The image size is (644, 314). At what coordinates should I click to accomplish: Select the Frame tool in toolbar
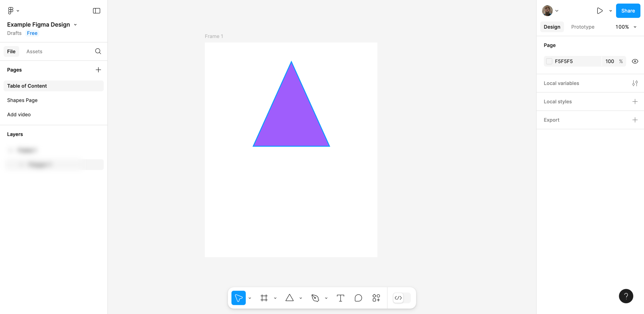pos(264,298)
